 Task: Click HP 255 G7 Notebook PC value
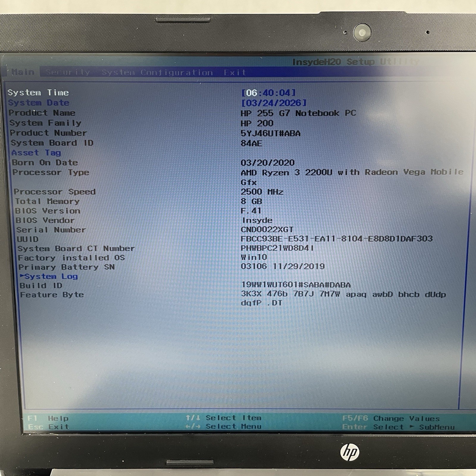click(298, 113)
